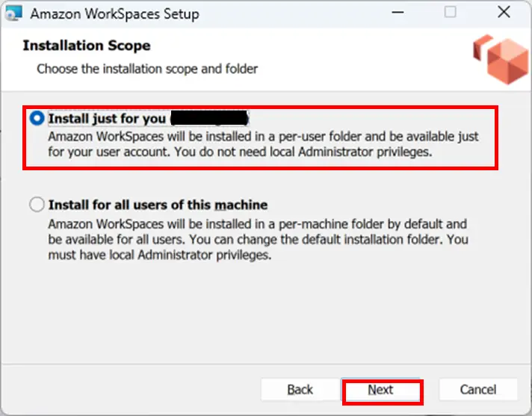This screenshot has width=532, height=416.
Task: Choose 'Install for all users of this machine' radio
Action: coord(37,205)
